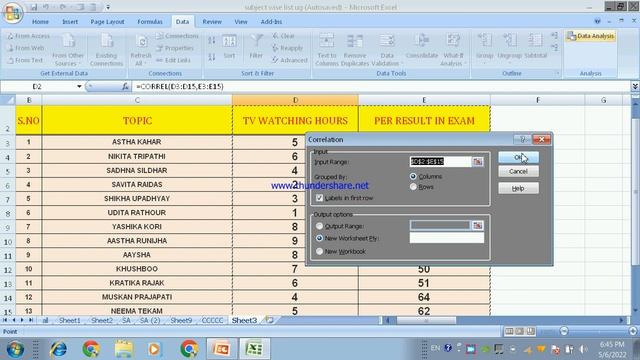Open the Home ribbon tab

[x=40, y=22]
